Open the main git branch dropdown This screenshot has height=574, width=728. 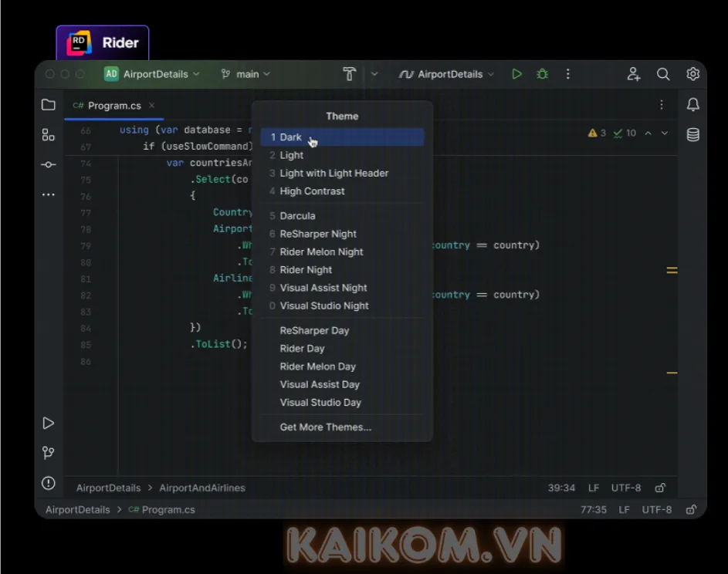point(245,74)
